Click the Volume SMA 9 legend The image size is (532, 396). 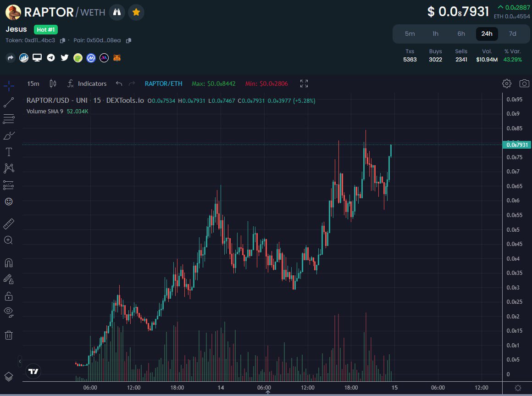click(45, 112)
